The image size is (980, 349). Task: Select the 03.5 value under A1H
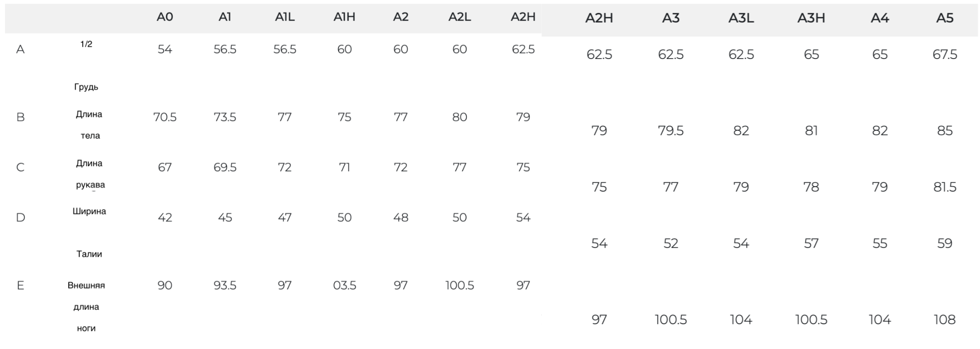click(x=344, y=285)
